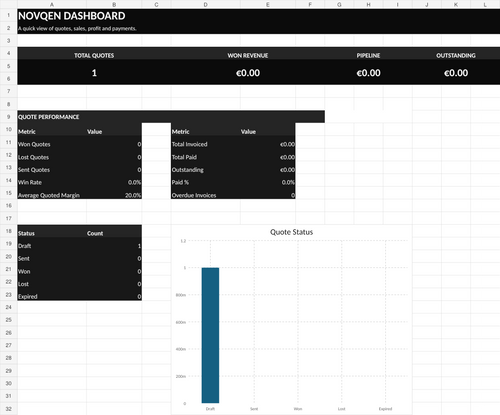
Task: Select row 9 via its row header
Action: [9, 117]
